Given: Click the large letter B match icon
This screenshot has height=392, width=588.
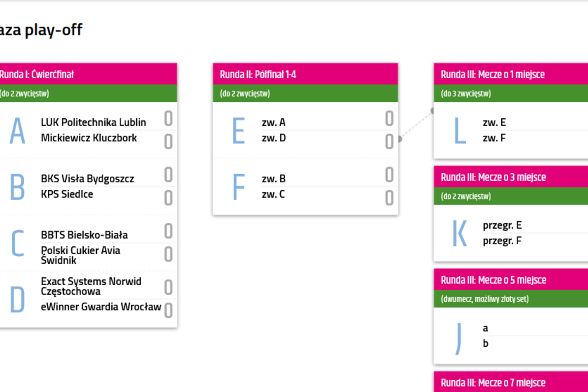Looking at the screenshot, I should pos(17,187).
